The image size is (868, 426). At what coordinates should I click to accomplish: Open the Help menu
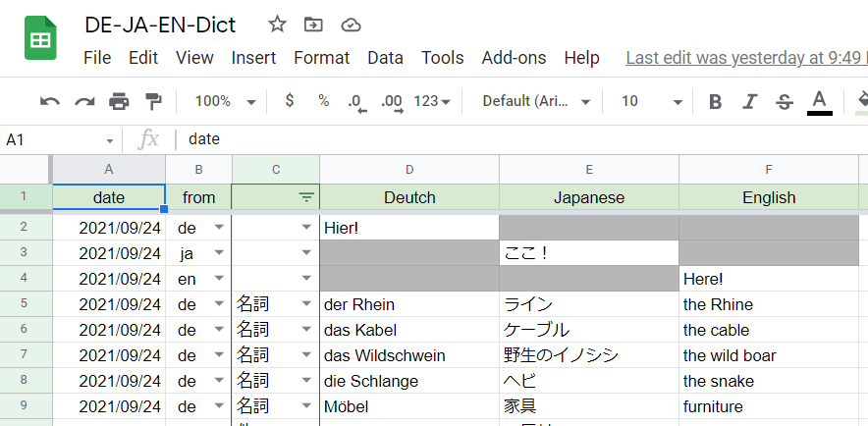tap(582, 58)
